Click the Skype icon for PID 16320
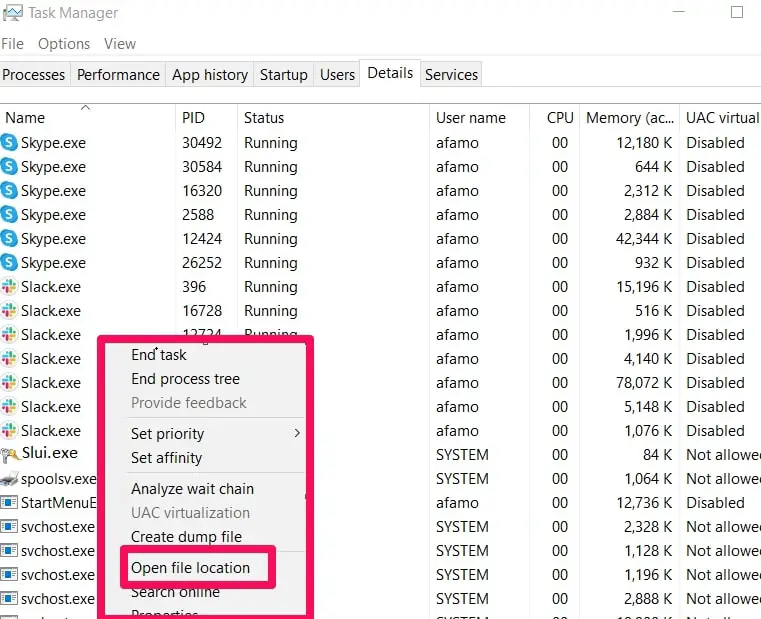This screenshot has height=619, width=761. click(9, 191)
